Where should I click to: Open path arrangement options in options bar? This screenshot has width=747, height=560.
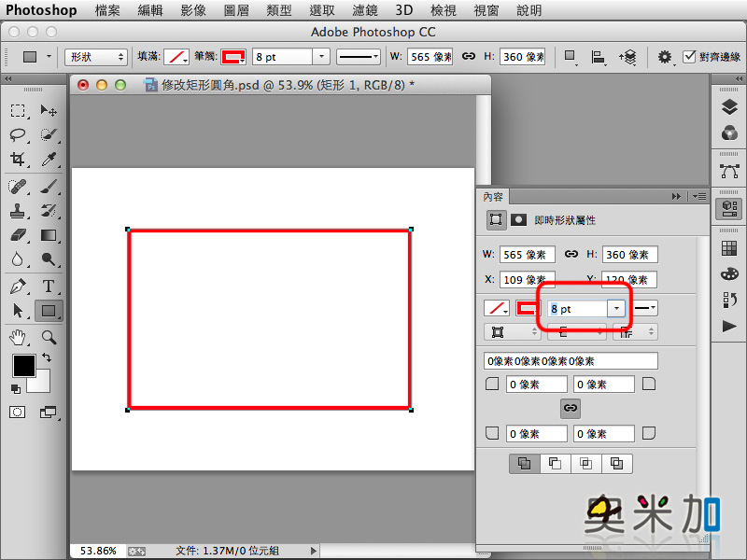tap(627, 57)
